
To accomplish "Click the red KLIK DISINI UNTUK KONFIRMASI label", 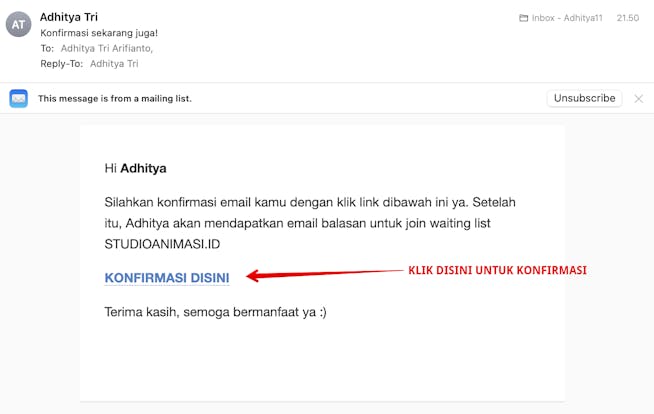I will click(497, 270).
